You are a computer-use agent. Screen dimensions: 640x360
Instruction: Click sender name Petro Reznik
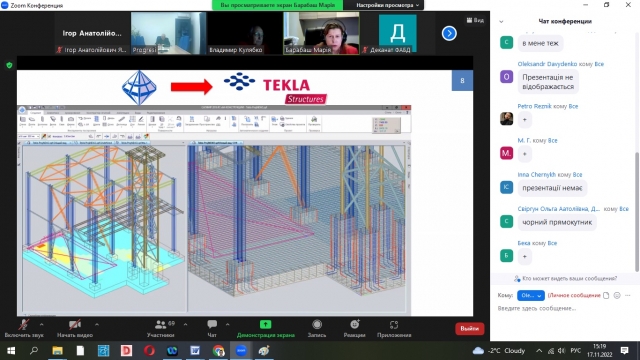[x=534, y=106]
